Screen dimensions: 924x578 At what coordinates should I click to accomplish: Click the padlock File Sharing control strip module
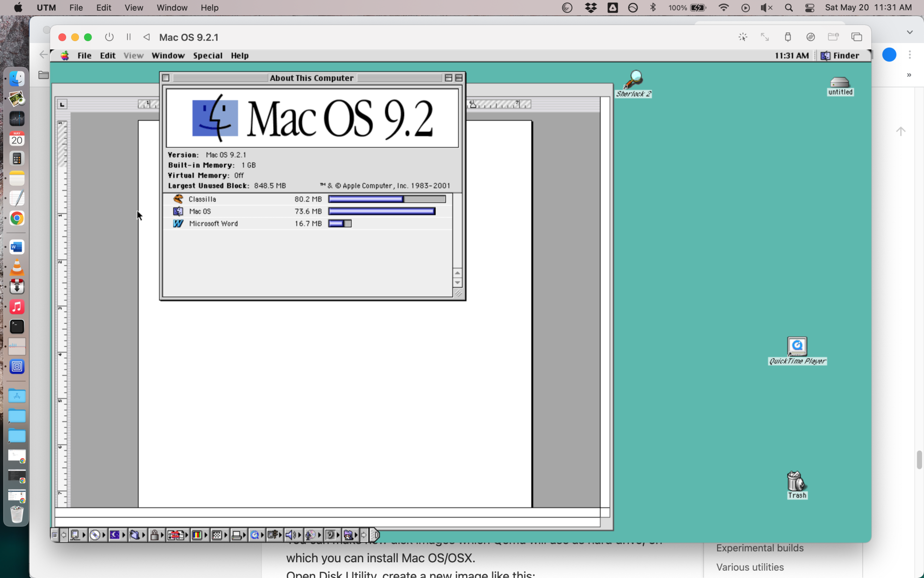pyautogui.click(x=154, y=535)
